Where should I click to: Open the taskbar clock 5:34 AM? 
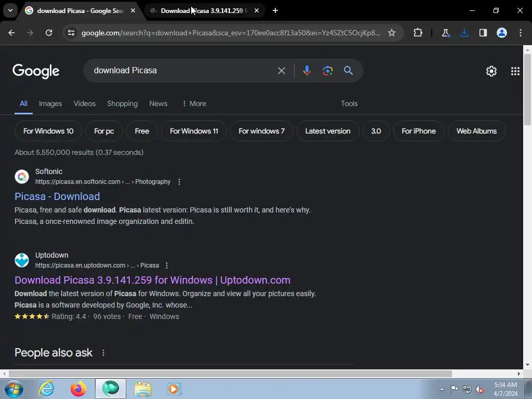tap(506, 389)
